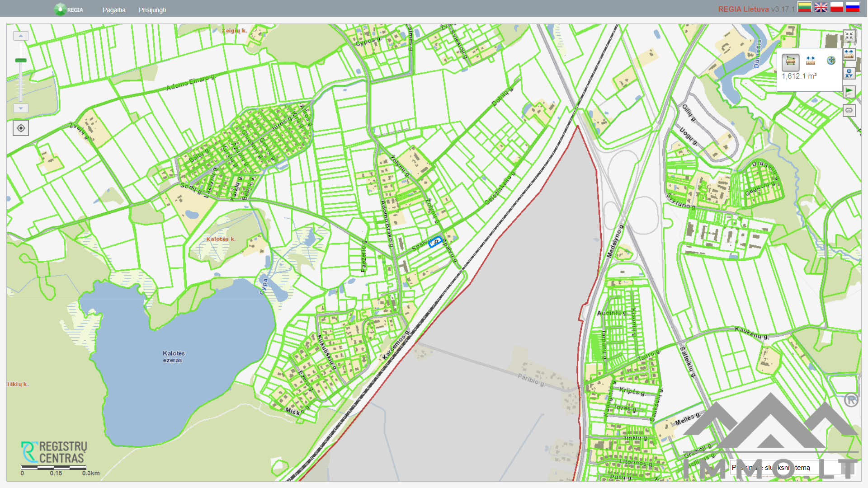Click the Karčemos g. street label
868x488 pixels.
(x=396, y=345)
